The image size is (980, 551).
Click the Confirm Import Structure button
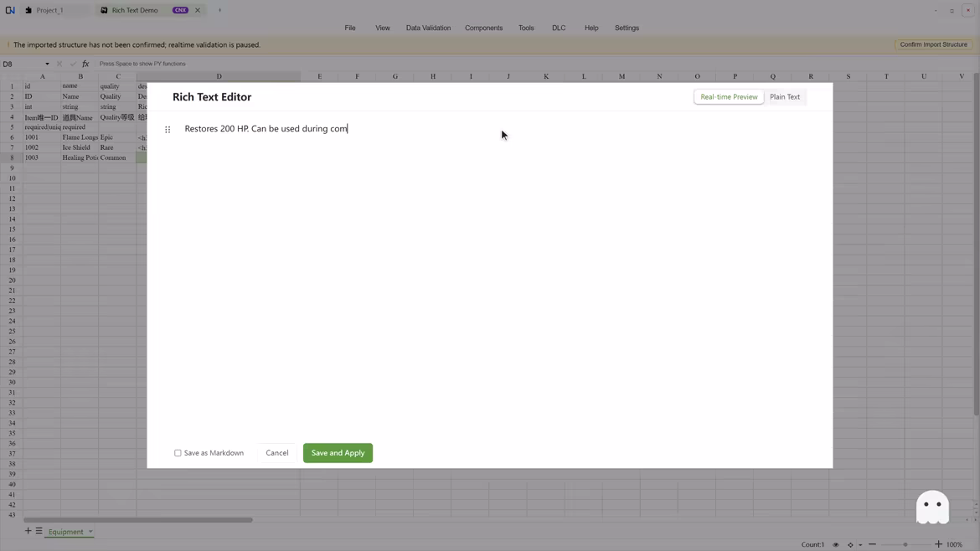pos(934,45)
